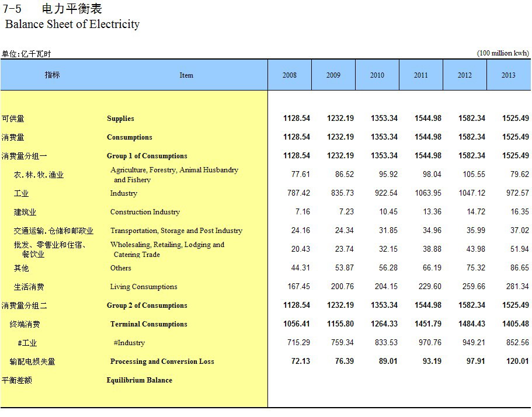
Task: Select "Wholesaling, Retailing, Lodging and Catering Trade" label
Action: click(x=167, y=249)
